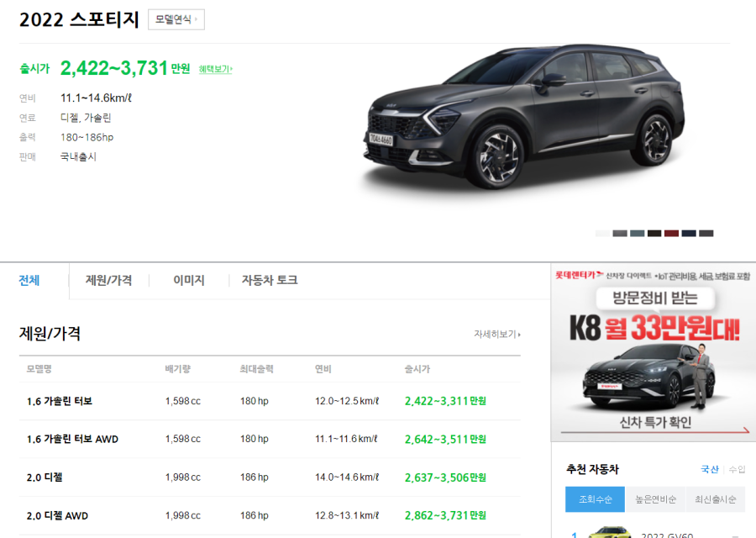Sort recommendations by 조회수순
This screenshot has height=538, width=756.
[x=595, y=499]
